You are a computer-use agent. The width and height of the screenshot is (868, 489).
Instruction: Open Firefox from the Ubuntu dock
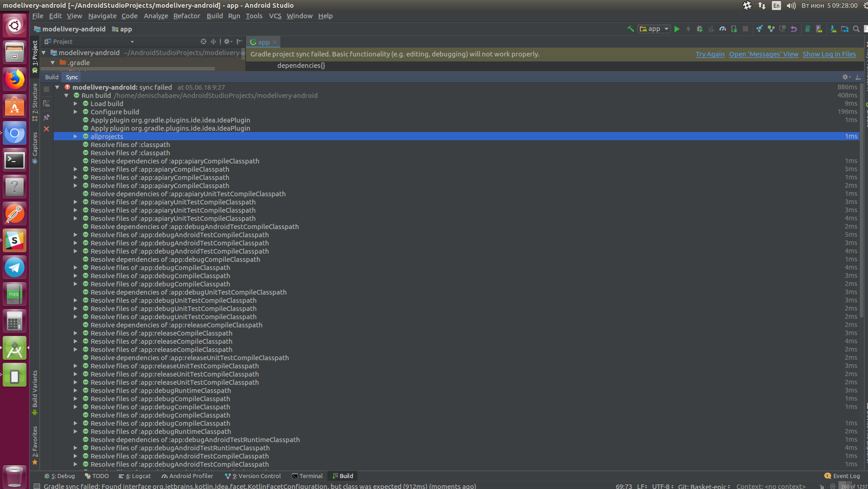point(15,79)
